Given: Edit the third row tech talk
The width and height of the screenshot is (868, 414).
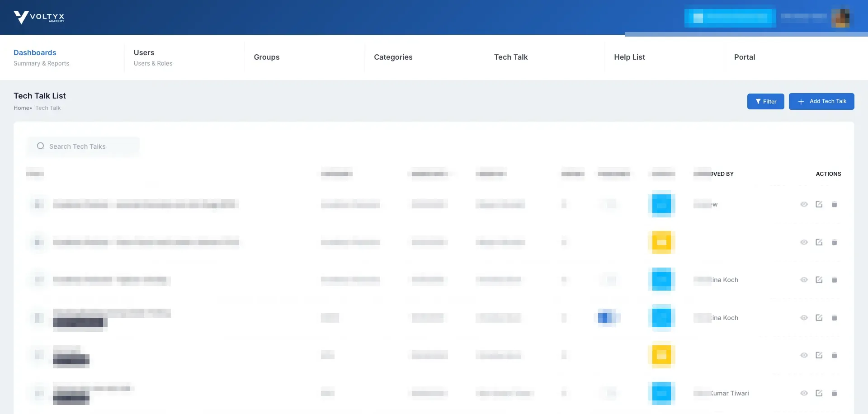Looking at the screenshot, I should coord(819,280).
